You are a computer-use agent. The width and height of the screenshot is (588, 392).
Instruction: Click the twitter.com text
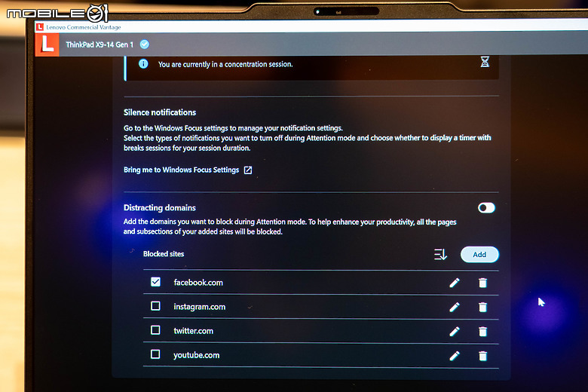(x=193, y=331)
